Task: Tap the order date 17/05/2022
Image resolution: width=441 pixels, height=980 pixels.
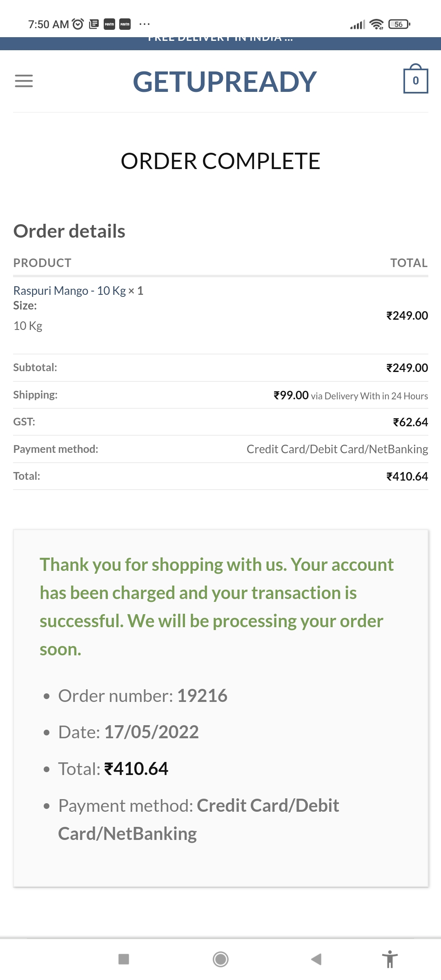Action: (151, 732)
